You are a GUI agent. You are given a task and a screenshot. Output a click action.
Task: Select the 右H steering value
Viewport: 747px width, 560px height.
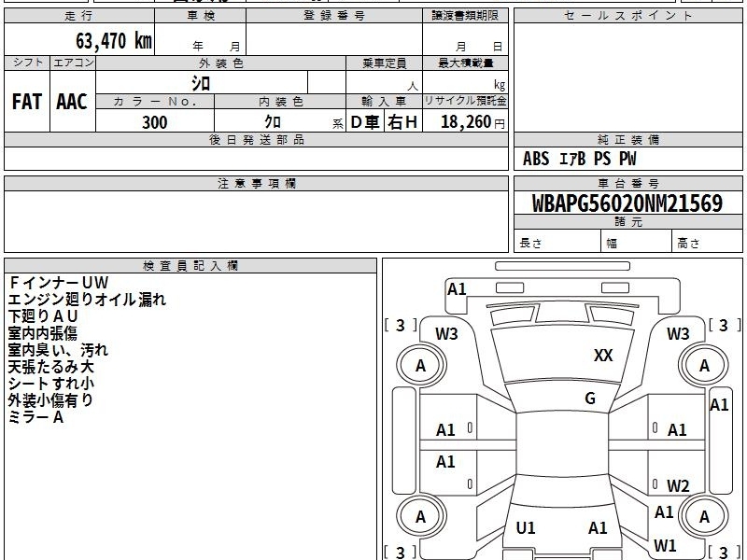coord(402,122)
